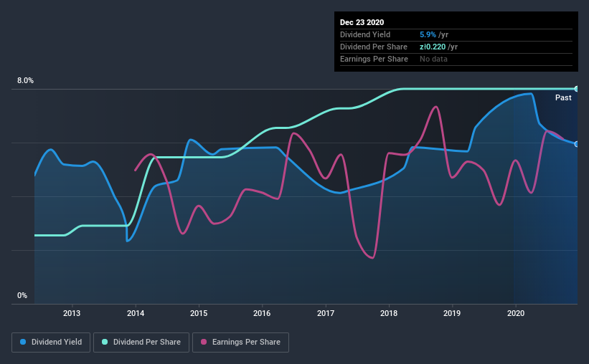Click the 2014 x-axis label
Image resolution: width=589 pixels, height=364 pixels.
point(136,313)
